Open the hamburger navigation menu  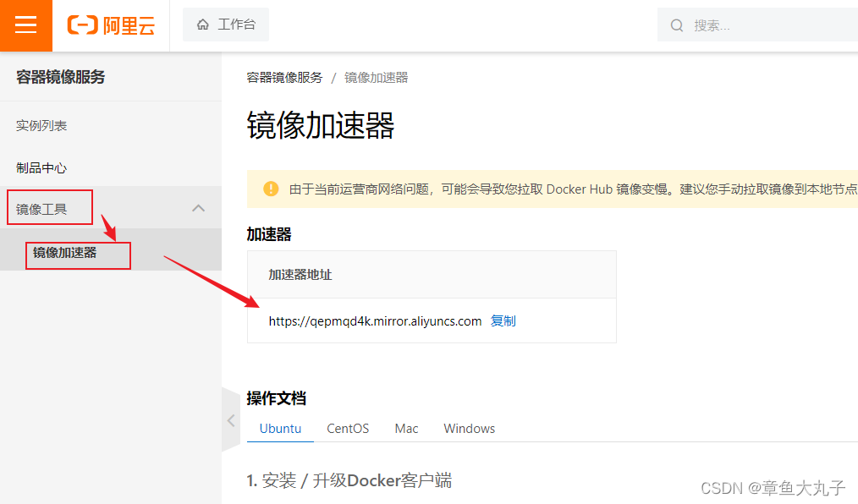pos(25,25)
